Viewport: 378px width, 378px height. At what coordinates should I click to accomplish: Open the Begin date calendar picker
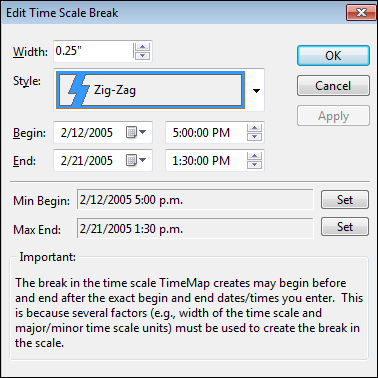tap(136, 133)
